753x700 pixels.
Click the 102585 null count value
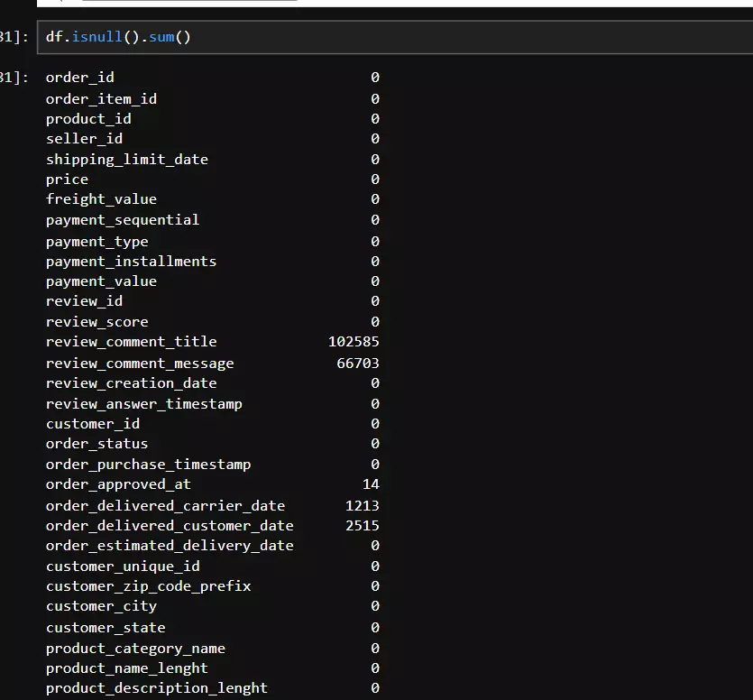[354, 342]
